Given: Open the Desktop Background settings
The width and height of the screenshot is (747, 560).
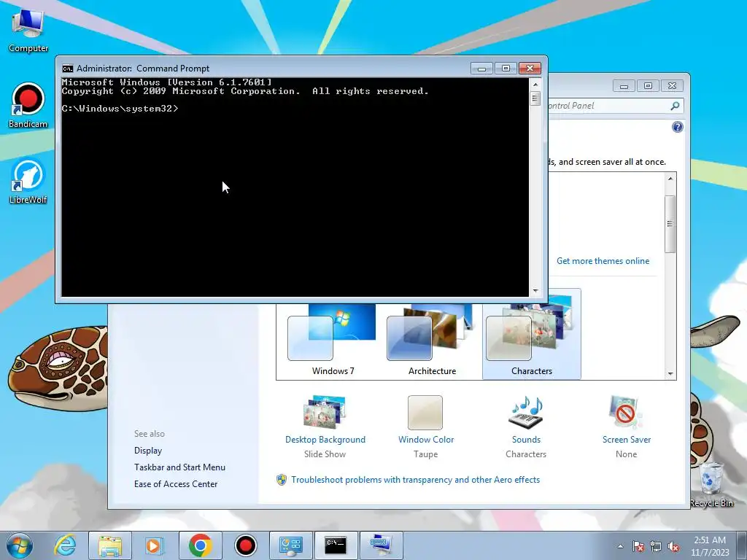Looking at the screenshot, I should [x=325, y=440].
